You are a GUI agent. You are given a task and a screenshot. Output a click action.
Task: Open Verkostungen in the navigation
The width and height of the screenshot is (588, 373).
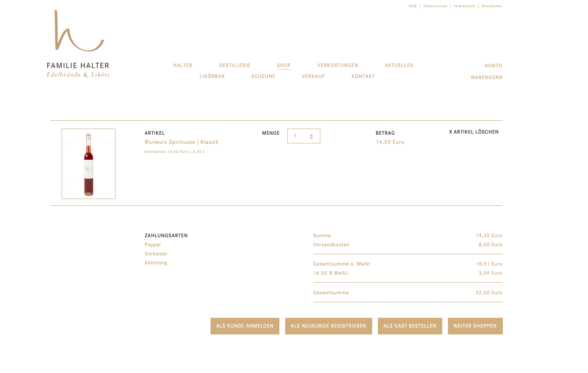(x=337, y=65)
